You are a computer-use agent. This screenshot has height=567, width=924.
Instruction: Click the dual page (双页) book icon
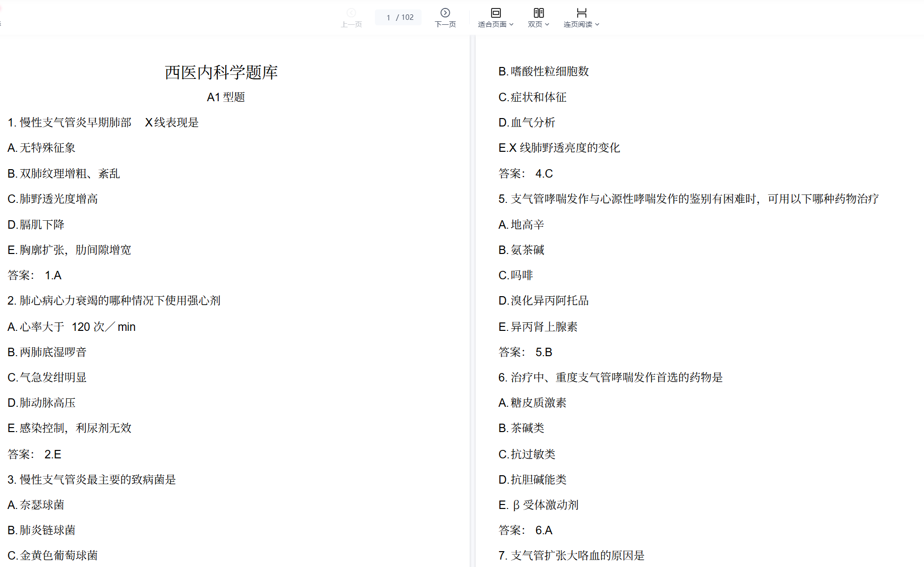click(x=538, y=13)
